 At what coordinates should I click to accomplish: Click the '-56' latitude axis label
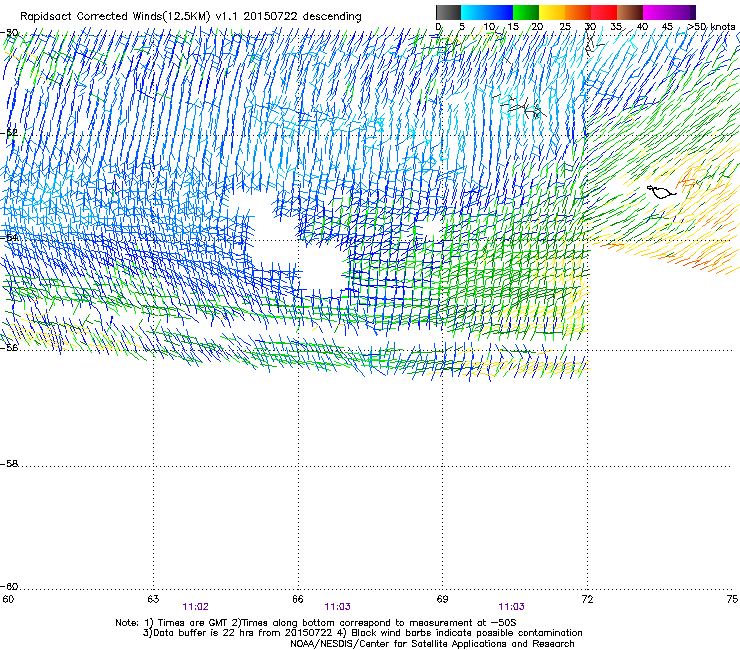pos(9,348)
